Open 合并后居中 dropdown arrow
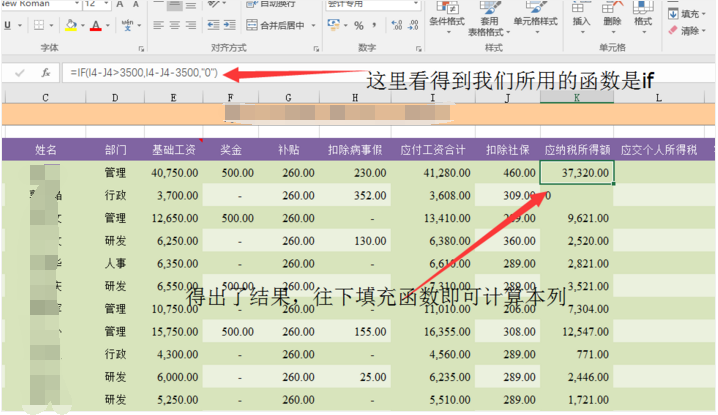This screenshot has width=718, height=415. (x=314, y=26)
